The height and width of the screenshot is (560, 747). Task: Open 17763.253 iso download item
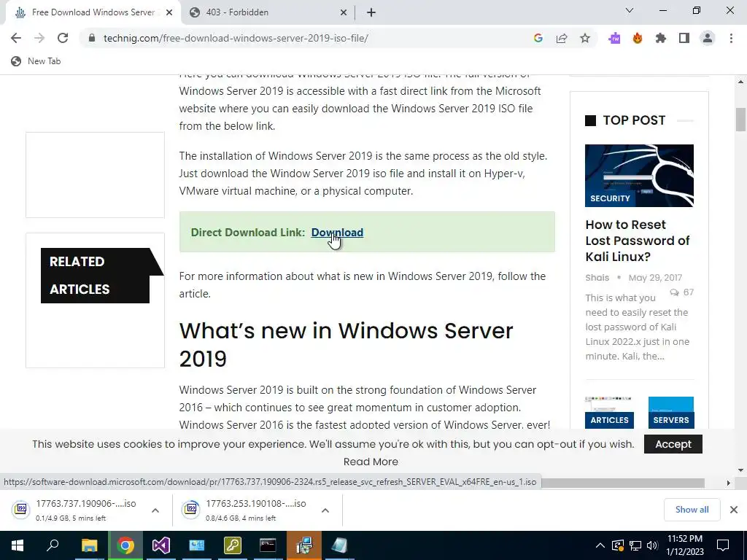pos(247,510)
